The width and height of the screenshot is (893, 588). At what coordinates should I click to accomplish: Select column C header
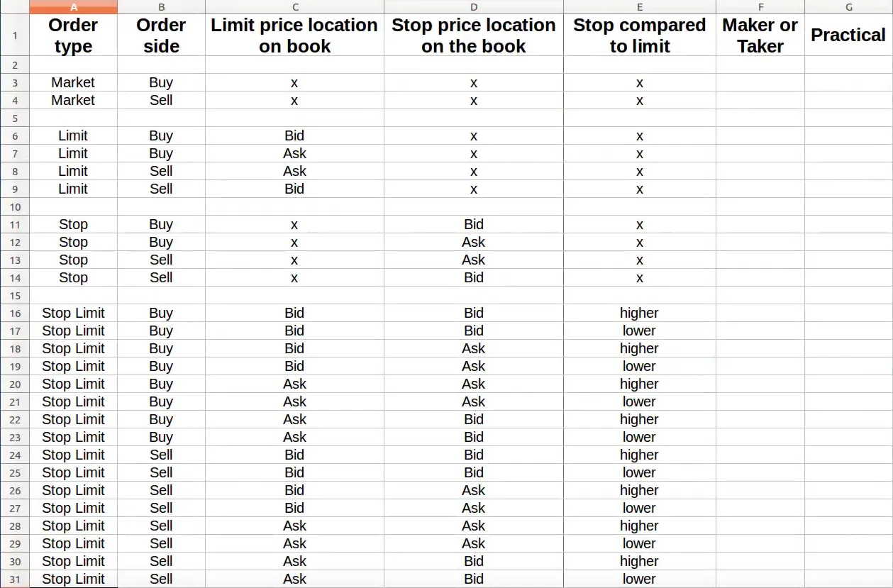tap(294, 7)
